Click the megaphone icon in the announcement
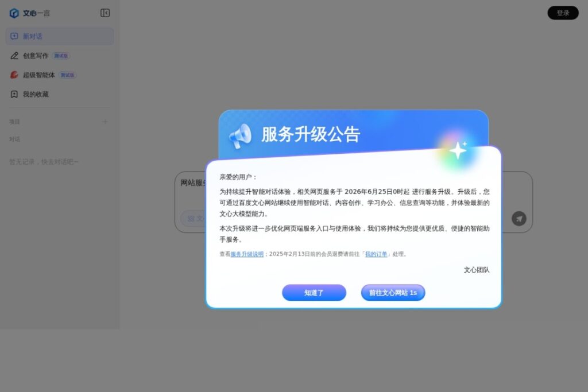This screenshot has height=392, width=588. 241,136
